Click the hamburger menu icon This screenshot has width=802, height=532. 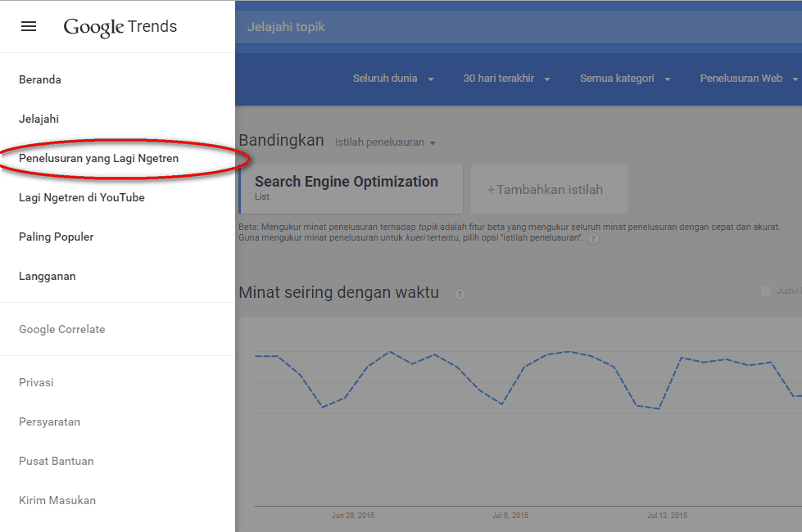[x=29, y=26]
